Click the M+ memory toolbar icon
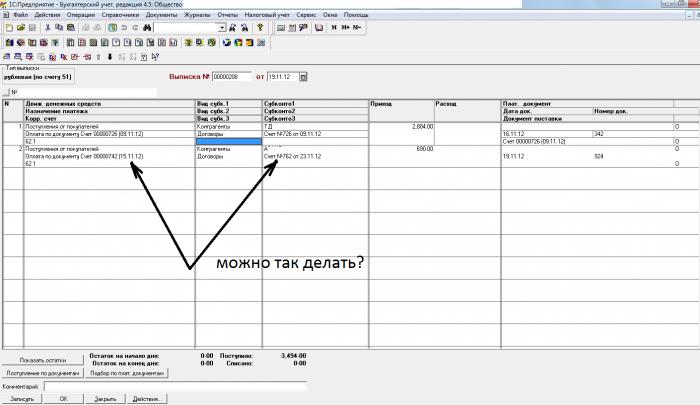This screenshot has height=405, width=700. (x=346, y=28)
